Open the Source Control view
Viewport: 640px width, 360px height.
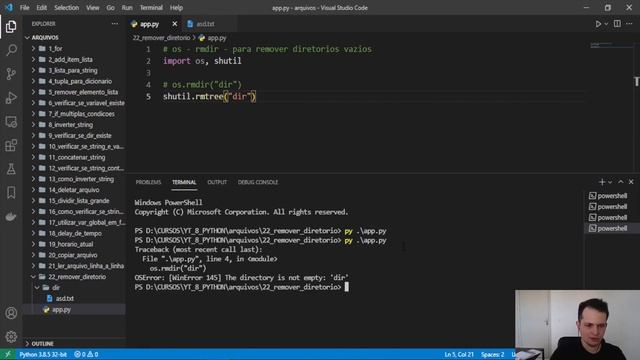click(x=11, y=74)
